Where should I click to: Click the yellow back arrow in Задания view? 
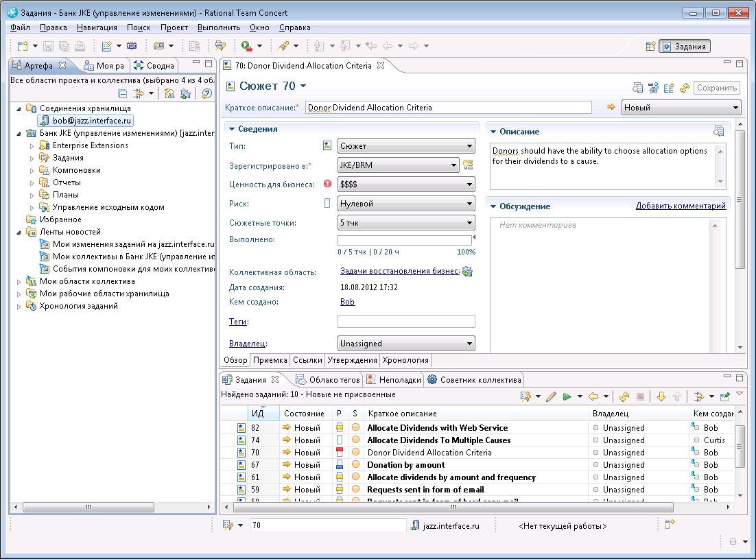click(x=593, y=396)
